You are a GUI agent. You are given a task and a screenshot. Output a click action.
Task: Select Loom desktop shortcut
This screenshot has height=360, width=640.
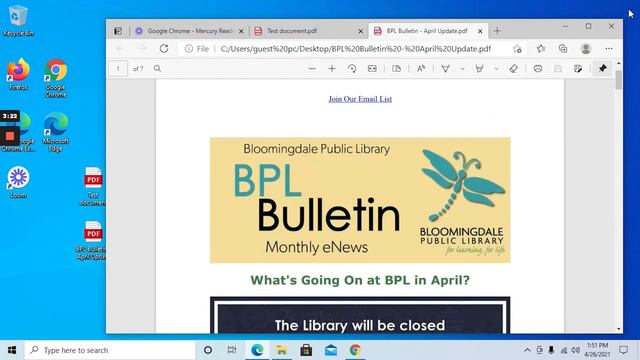18,182
